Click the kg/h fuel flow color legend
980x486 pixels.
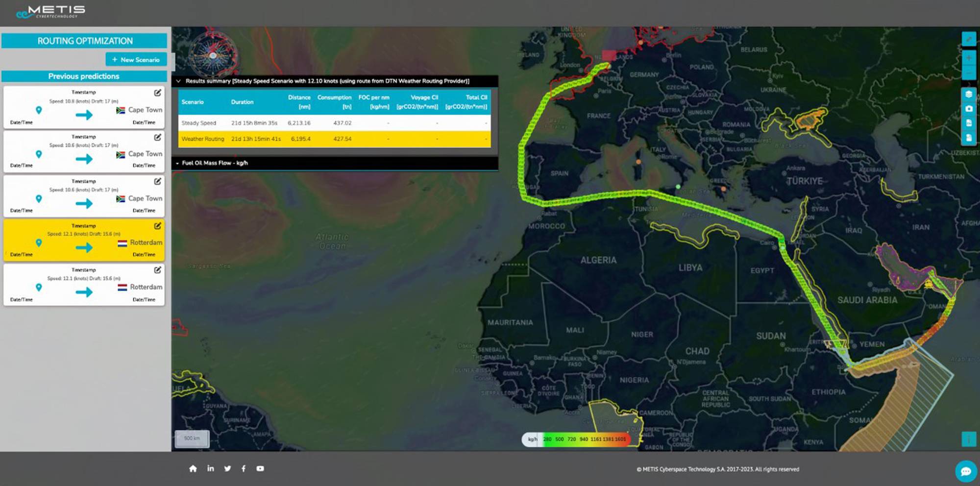576,439
